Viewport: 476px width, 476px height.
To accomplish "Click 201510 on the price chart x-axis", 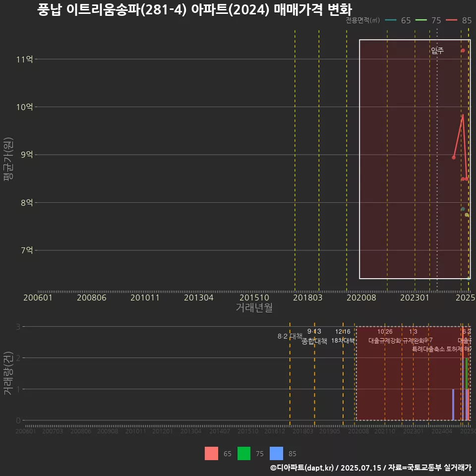I will tap(254, 297).
